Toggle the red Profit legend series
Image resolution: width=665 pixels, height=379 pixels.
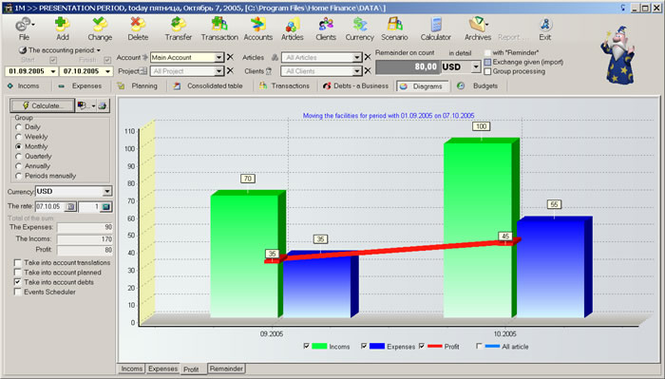[x=422, y=346]
